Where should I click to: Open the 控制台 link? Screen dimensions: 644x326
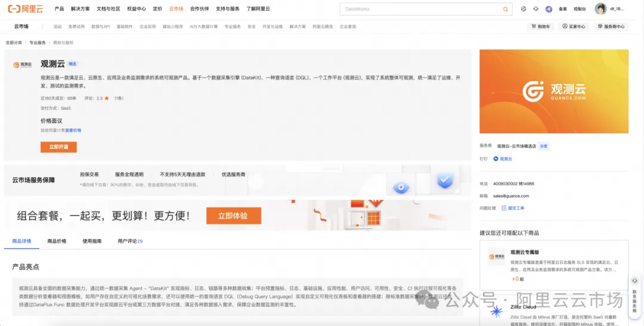(580, 9)
